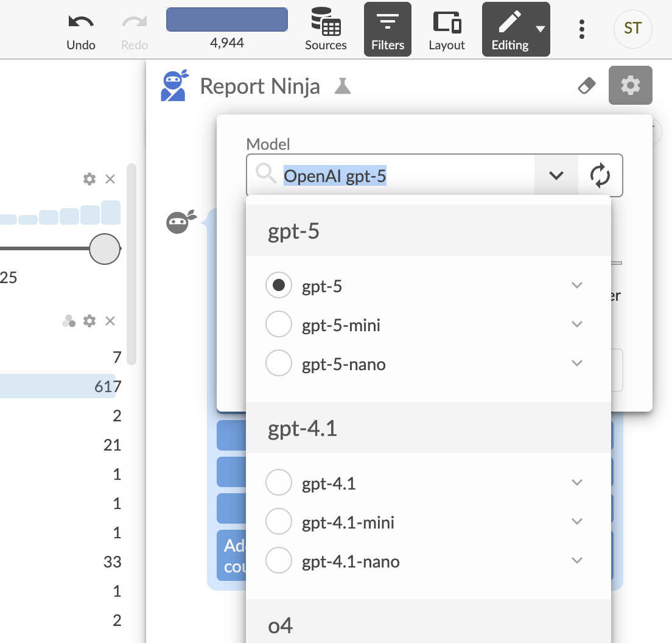Refresh the model list
This screenshot has height=643, width=672.
pyautogui.click(x=600, y=175)
